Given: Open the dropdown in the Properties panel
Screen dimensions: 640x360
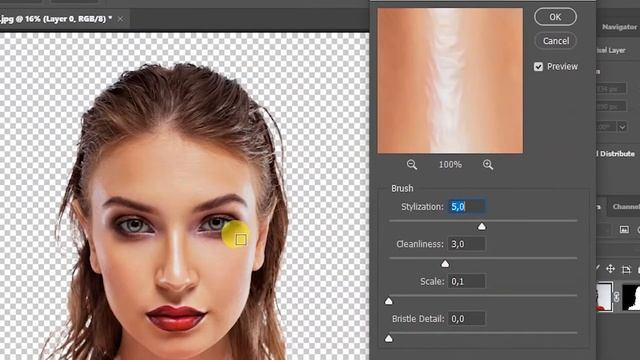Looking at the screenshot, I should point(622,127).
